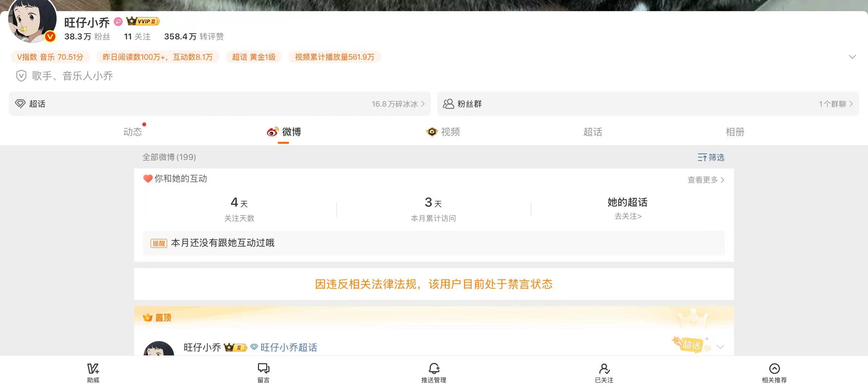Screen dimensions: 868x390
Task: Open the 动态 tab
Action: 132,132
